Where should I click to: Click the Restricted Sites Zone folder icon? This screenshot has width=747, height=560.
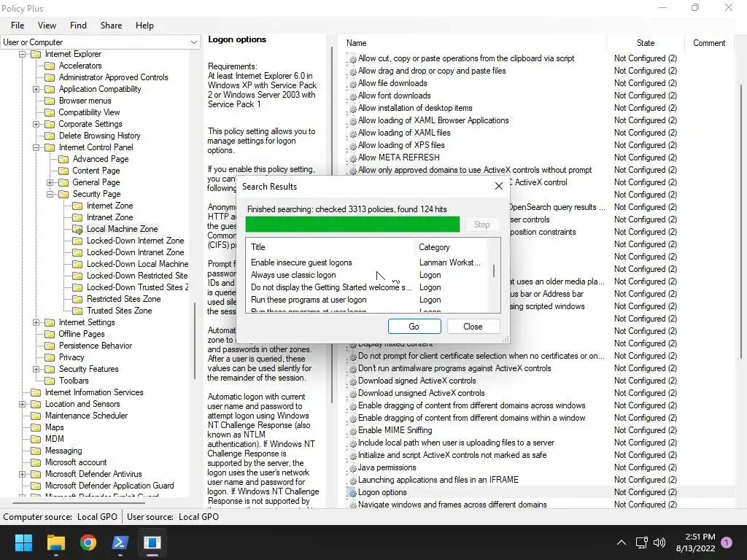coord(77,299)
